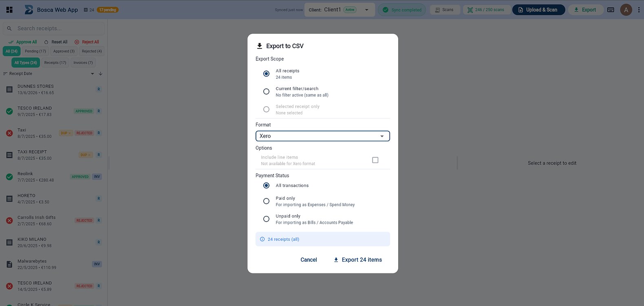Toggle the sort direction arrow
Viewport: 644px width, 306px height.
pos(101,74)
